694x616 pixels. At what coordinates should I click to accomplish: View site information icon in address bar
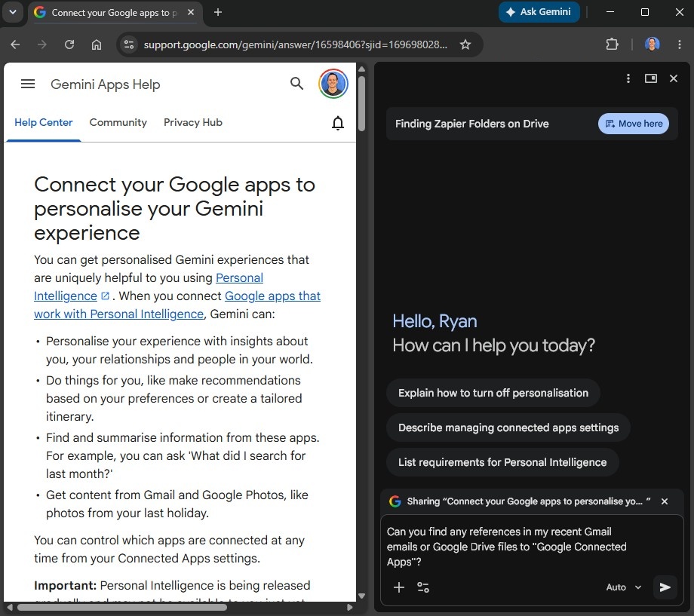[x=129, y=44]
